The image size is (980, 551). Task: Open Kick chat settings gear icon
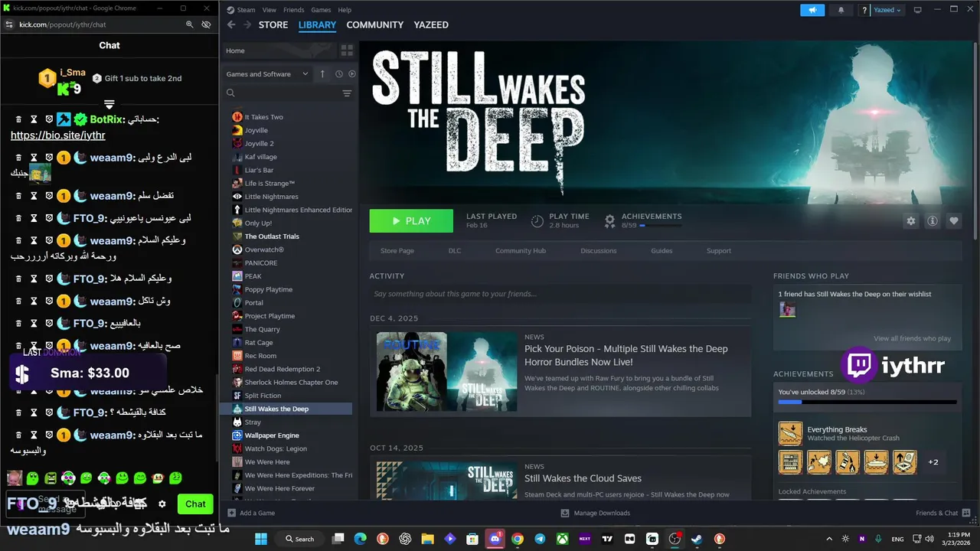coord(162,504)
